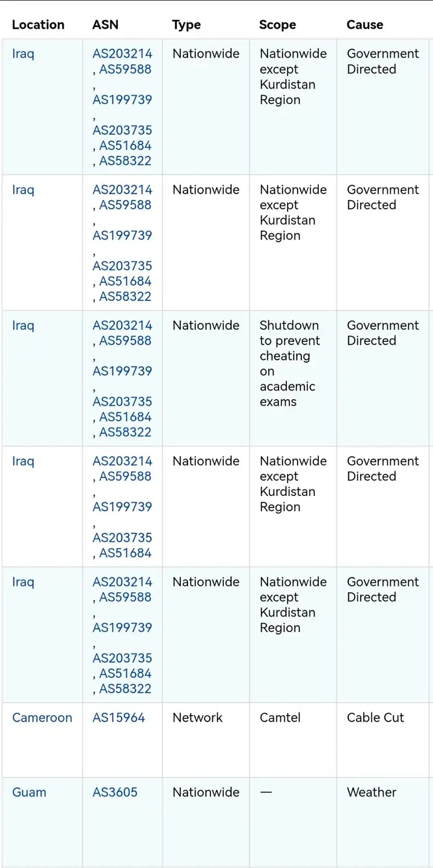
Task: Open ASN link AS3605 in Guam row
Action: 115,792
